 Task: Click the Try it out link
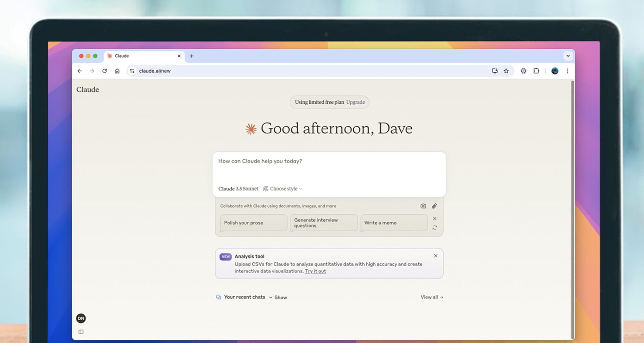coord(315,271)
